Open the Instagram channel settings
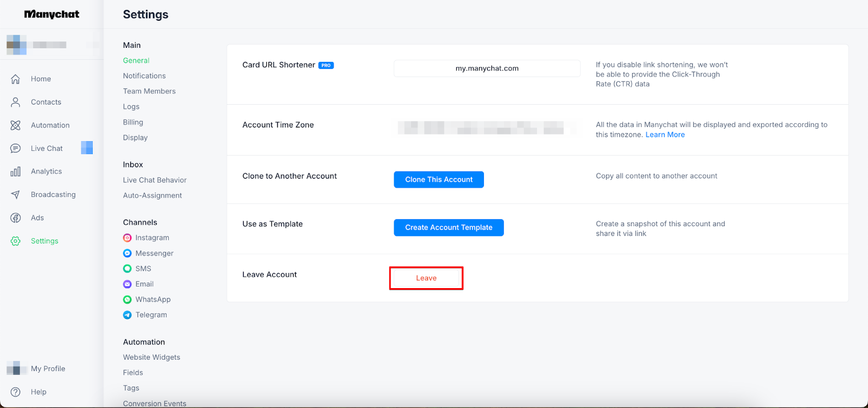The width and height of the screenshot is (868, 408). pos(152,238)
